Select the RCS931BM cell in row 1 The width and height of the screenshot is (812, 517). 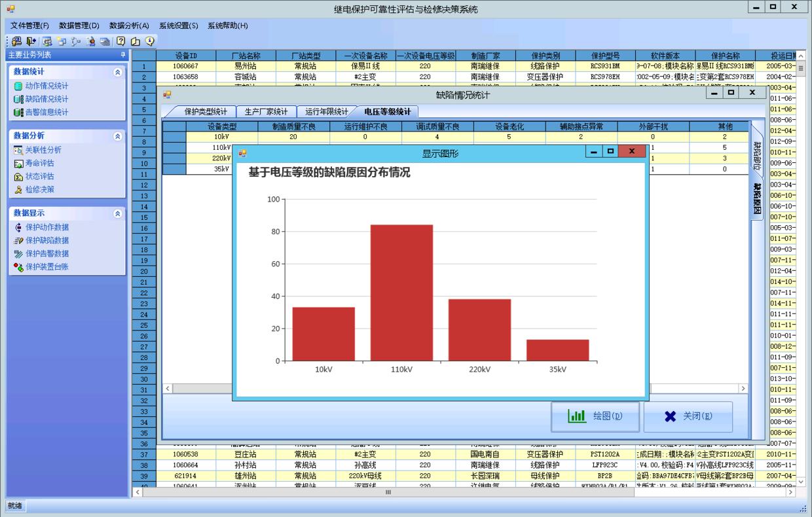[604, 66]
